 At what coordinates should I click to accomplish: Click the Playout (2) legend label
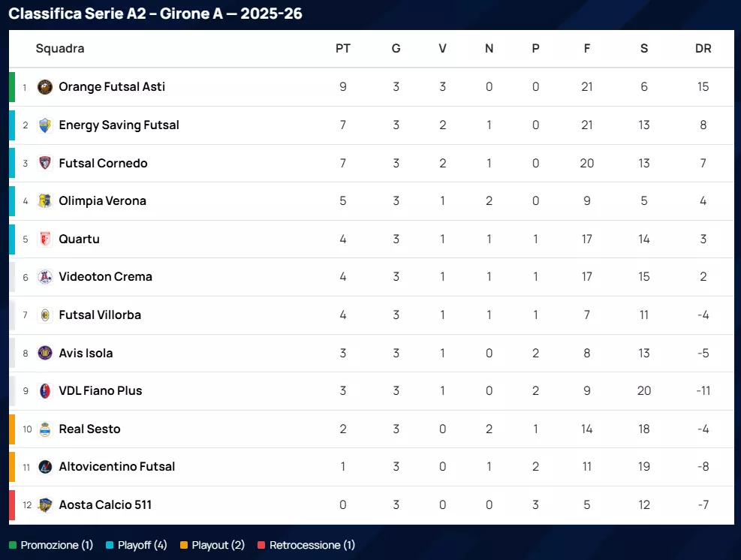click(218, 545)
